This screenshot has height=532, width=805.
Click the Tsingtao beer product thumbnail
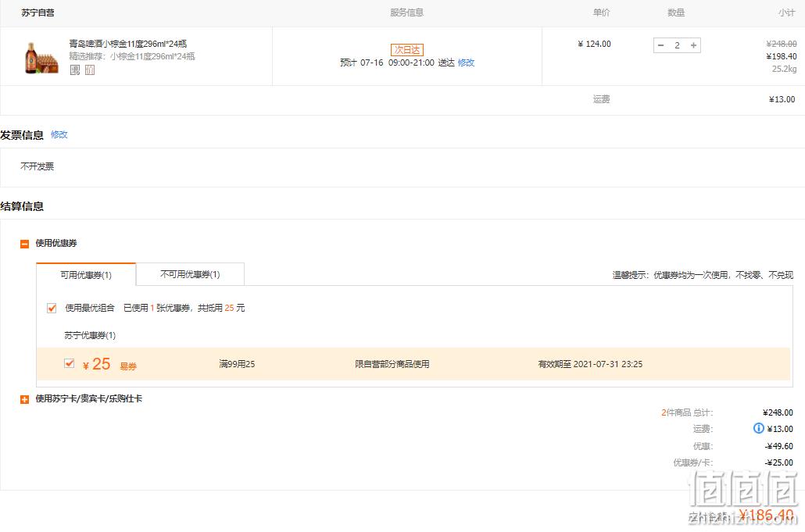coord(41,58)
